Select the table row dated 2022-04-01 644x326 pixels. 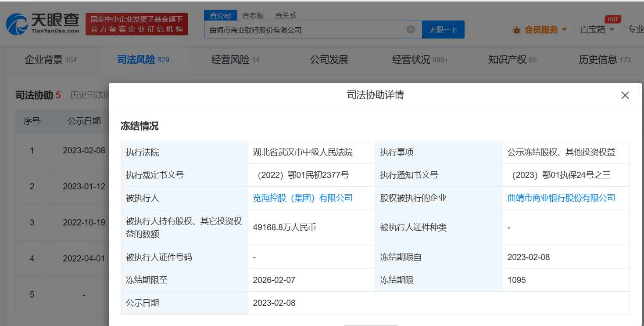(62, 259)
